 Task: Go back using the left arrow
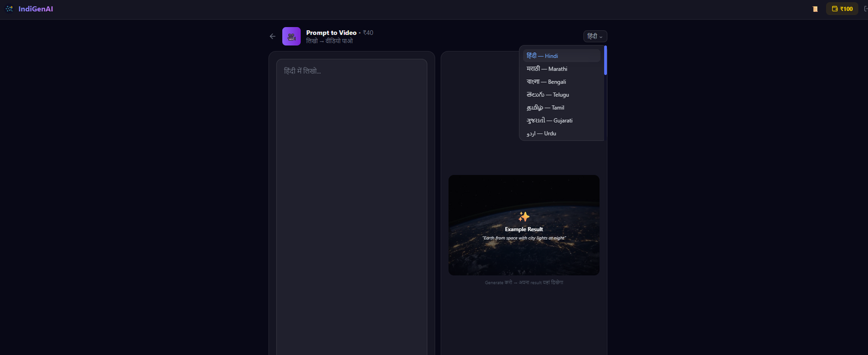pyautogui.click(x=273, y=36)
